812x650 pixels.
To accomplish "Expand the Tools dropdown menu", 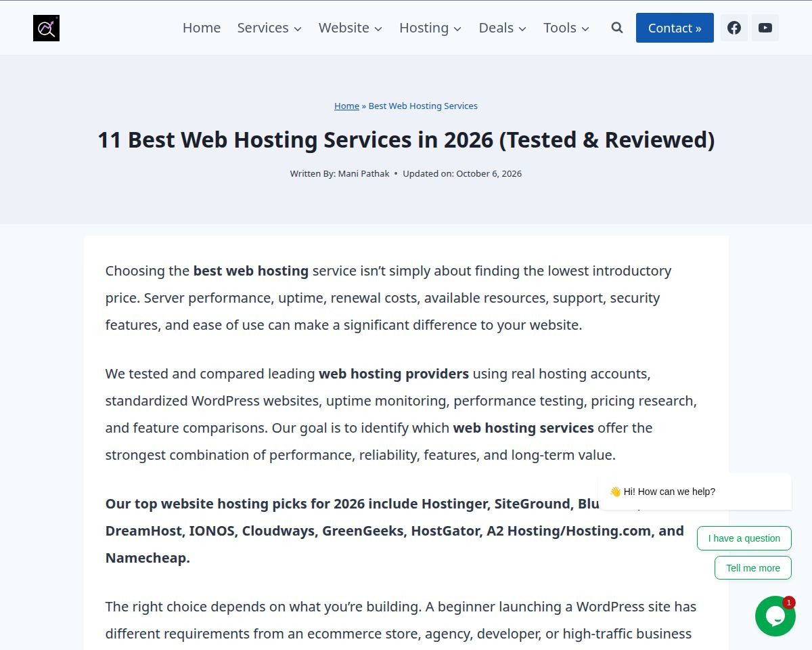I will (x=566, y=28).
